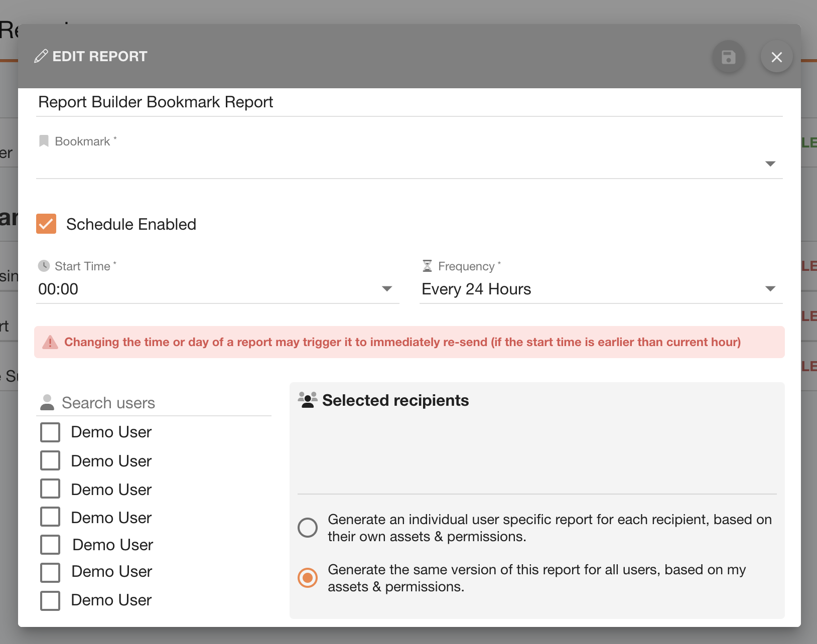
Task: Click the red warning triangle icon
Action: pos(50,343)
